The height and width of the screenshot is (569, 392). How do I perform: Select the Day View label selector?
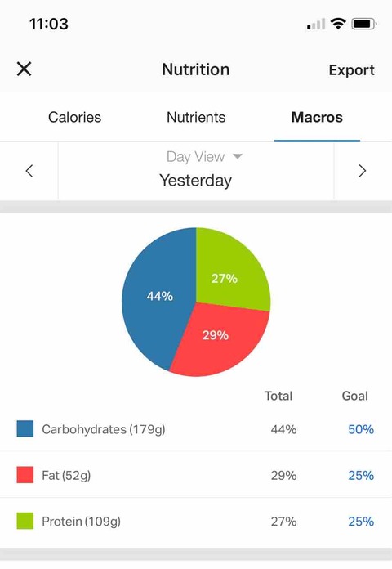pos(195,157)
